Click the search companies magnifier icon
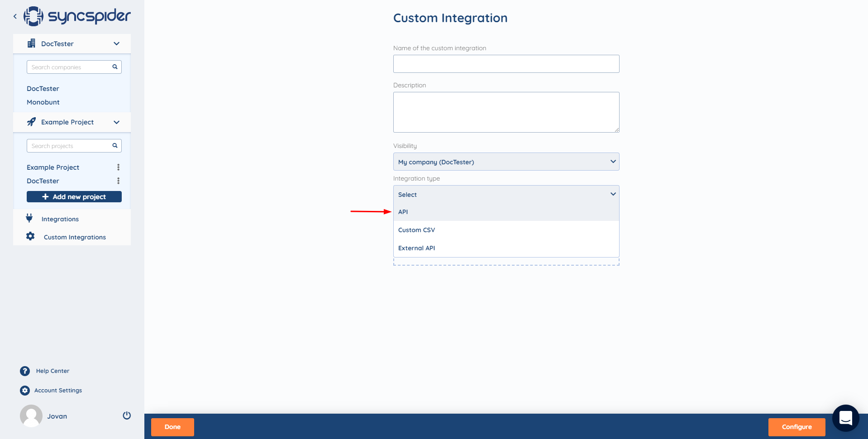 [115, 67]
